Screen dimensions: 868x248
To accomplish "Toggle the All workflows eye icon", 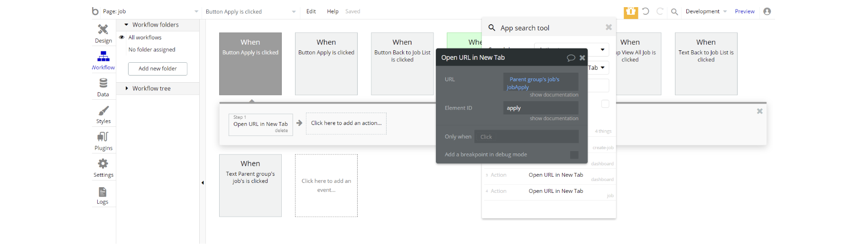I will click(x=122, y=38).
